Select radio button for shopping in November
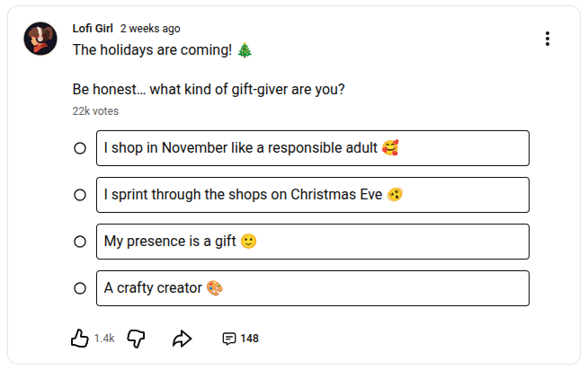The image size is (588, 370). coord(80,148)
